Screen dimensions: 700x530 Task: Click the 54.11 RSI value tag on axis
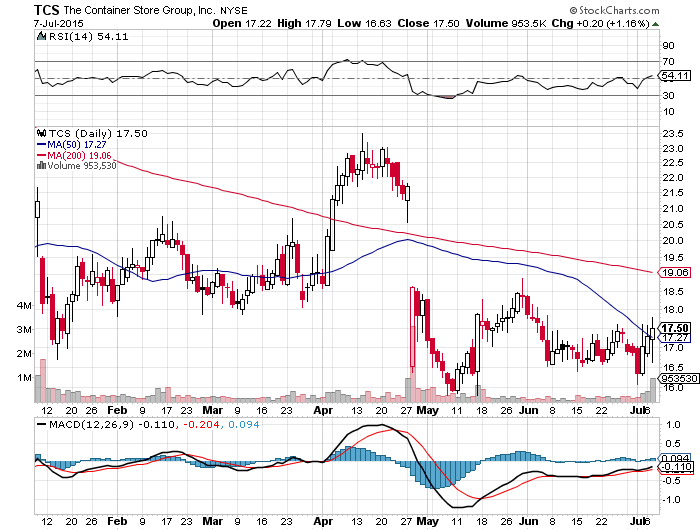tap(675, 75)
